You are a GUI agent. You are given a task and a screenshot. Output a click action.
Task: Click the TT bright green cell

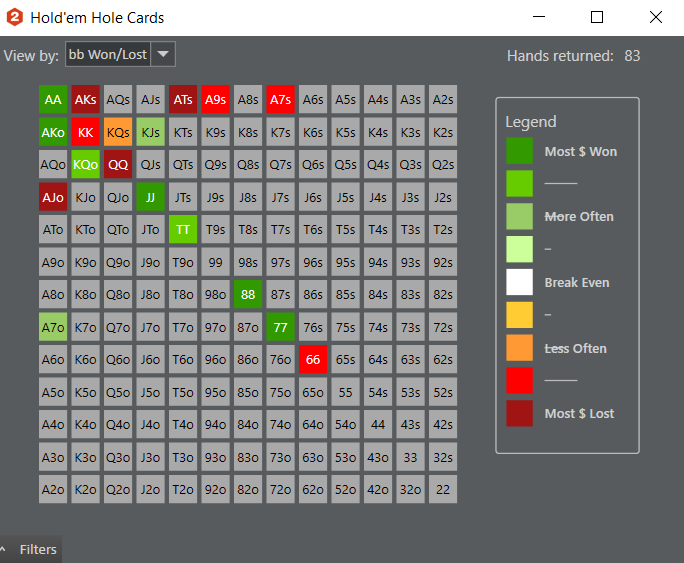(x=183, y=229)
